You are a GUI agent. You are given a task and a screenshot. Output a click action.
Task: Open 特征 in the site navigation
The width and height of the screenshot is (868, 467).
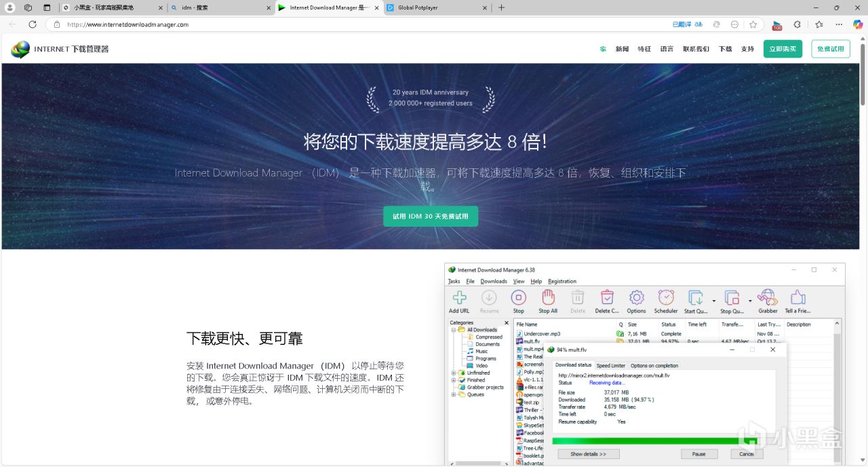pyautogui.click(x=644, y=49)
